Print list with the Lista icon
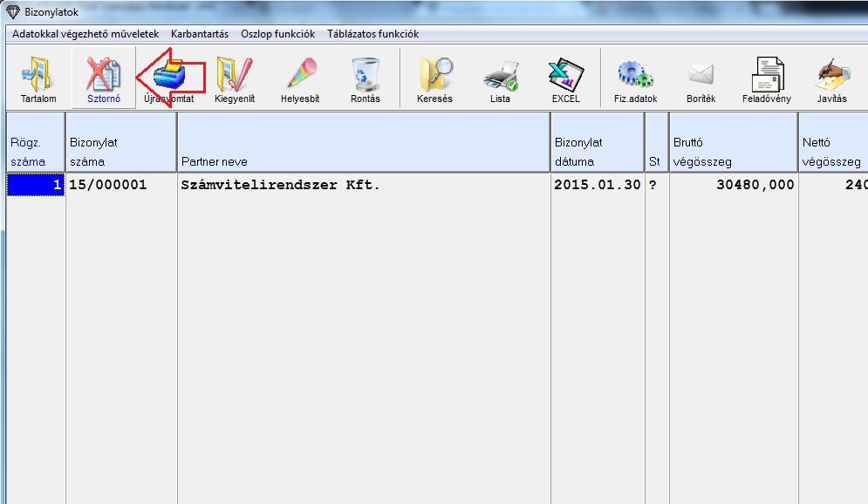Screen dimensions: 868x504 (500, 78)
